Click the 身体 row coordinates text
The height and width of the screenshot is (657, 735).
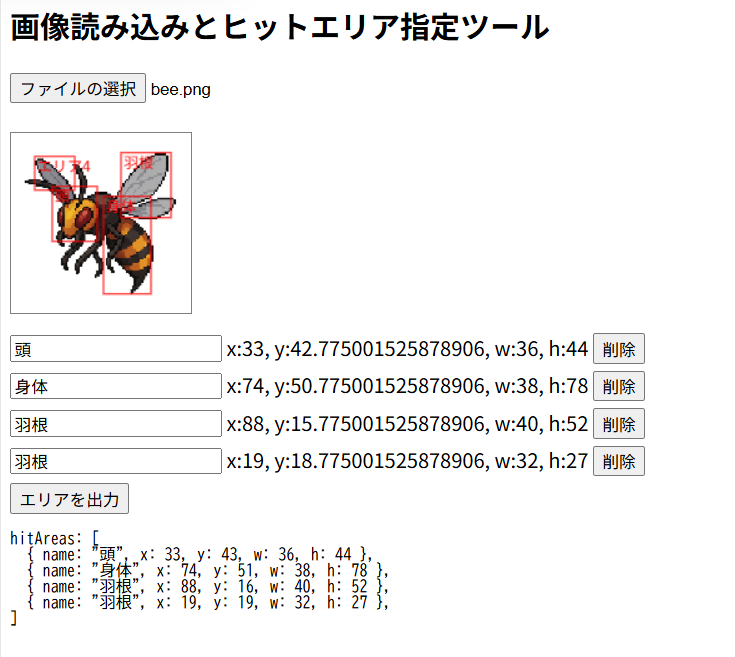tap(407, 386)
